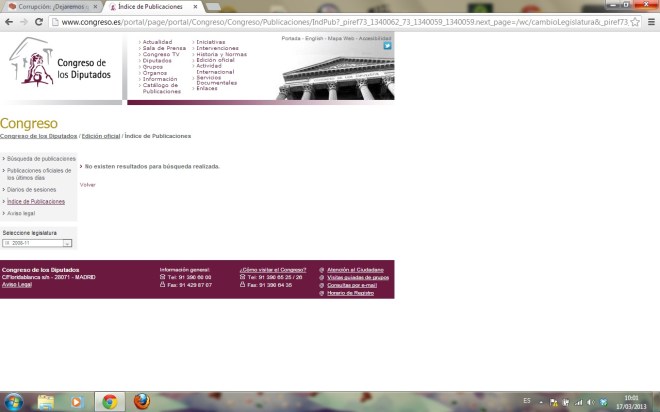Image resolution: width=660 pixels, height=412 pixels.
Task: Expand the Seleccione legislatura dropdown
Action: (x=67, y=243)
